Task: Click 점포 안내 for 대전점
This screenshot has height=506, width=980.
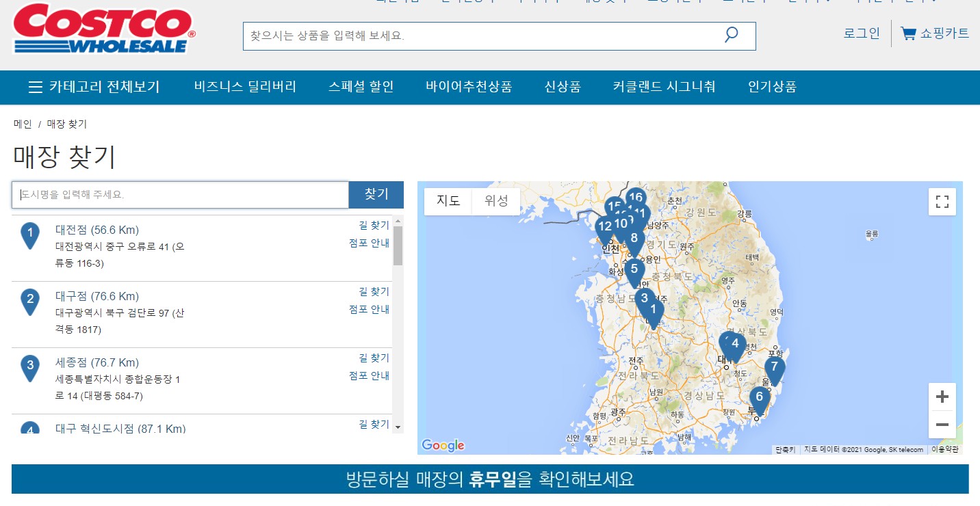Action: click(369, 243)
